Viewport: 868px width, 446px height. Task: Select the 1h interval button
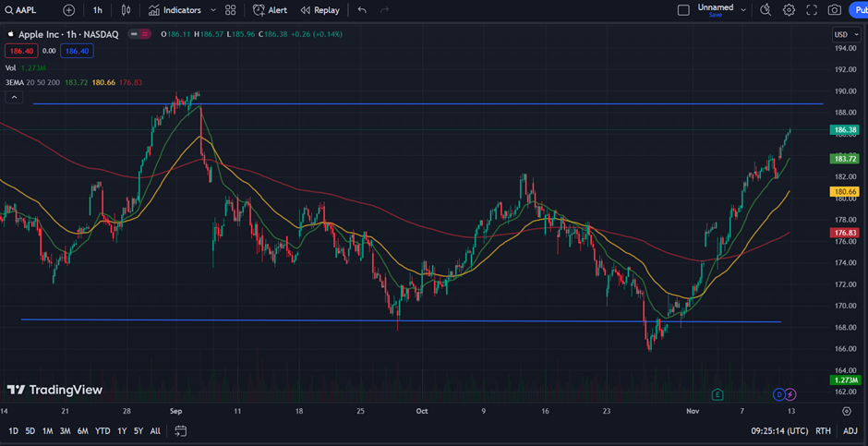98,10
